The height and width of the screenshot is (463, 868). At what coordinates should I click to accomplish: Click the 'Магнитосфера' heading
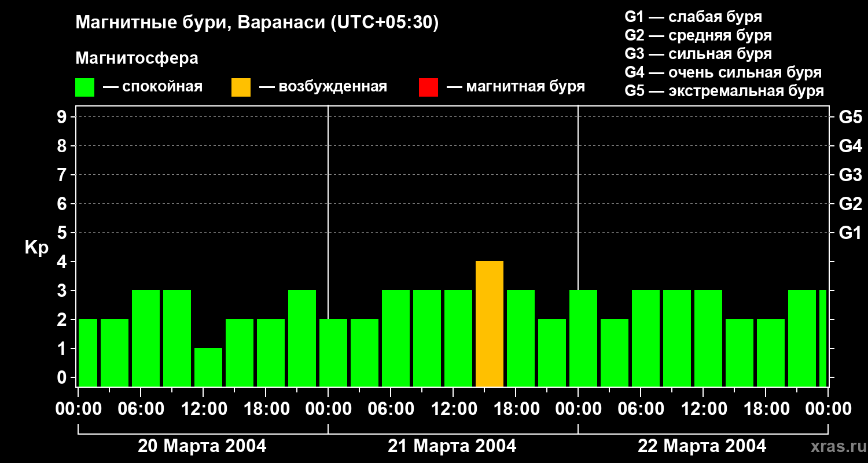coord(137,58)
